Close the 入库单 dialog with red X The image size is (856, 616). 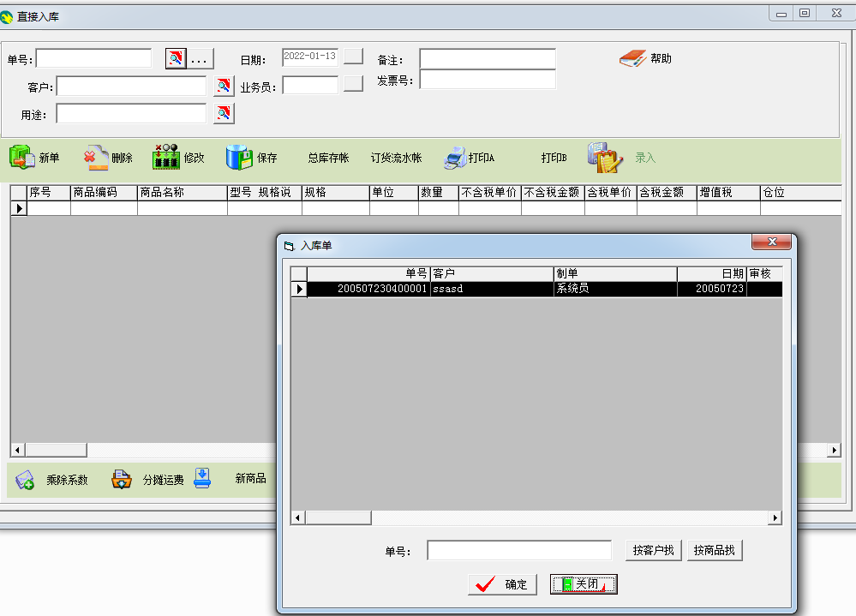[x=771, y=242]
